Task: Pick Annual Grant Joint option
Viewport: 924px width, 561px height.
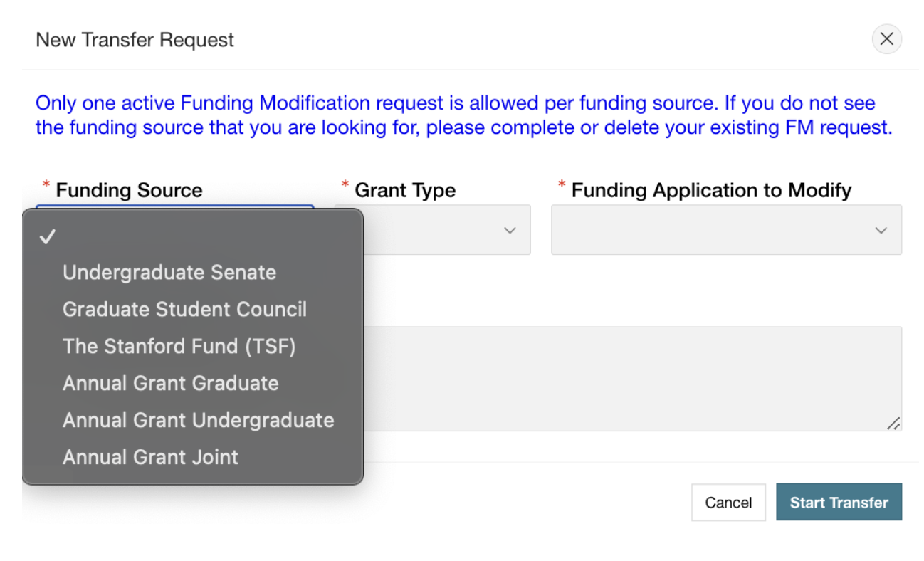Action: (x=150, y=457)
